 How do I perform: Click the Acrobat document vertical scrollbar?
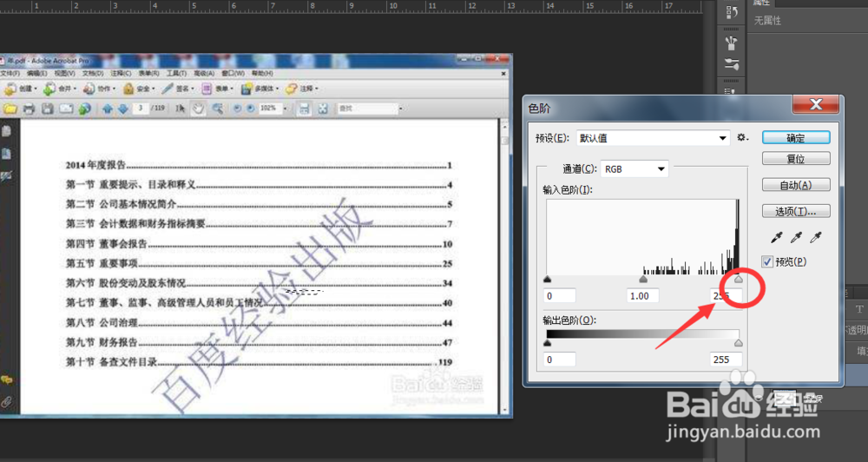click(504, 267)
